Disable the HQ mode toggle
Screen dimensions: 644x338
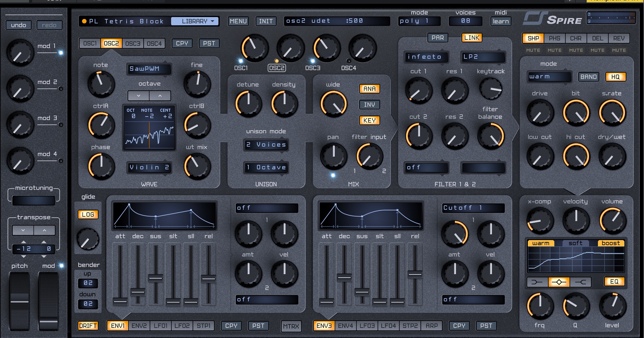click(x=615, y=77)
